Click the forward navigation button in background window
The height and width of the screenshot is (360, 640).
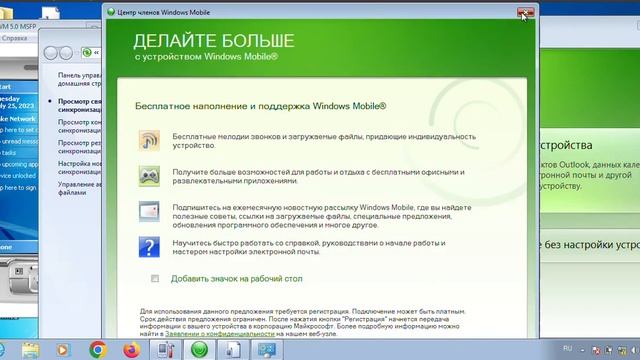[x=66, y=53]
